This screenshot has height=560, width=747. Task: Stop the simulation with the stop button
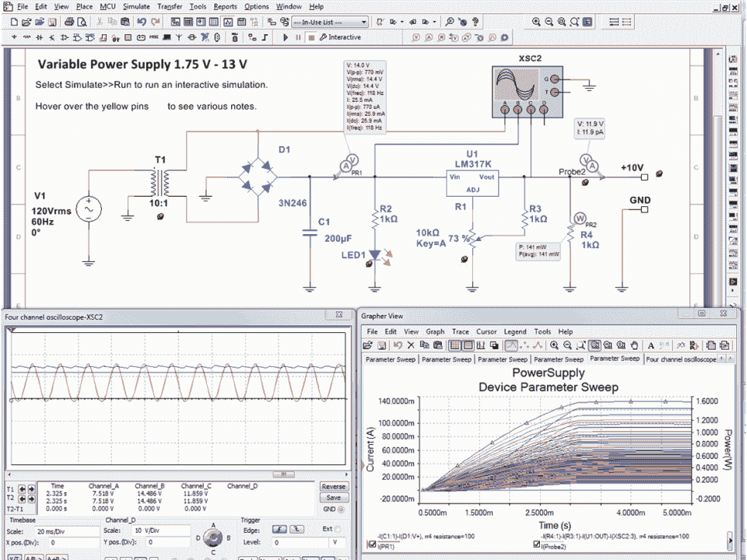[311, 37]
